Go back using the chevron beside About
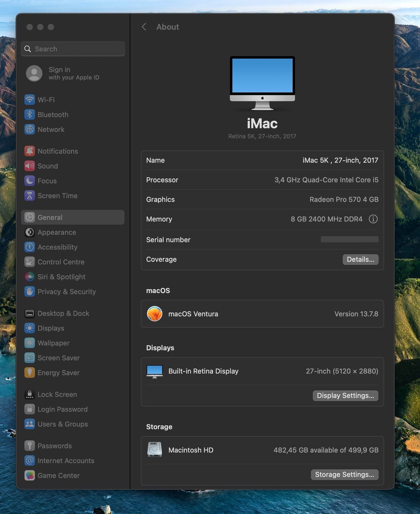 click(144, 27)
